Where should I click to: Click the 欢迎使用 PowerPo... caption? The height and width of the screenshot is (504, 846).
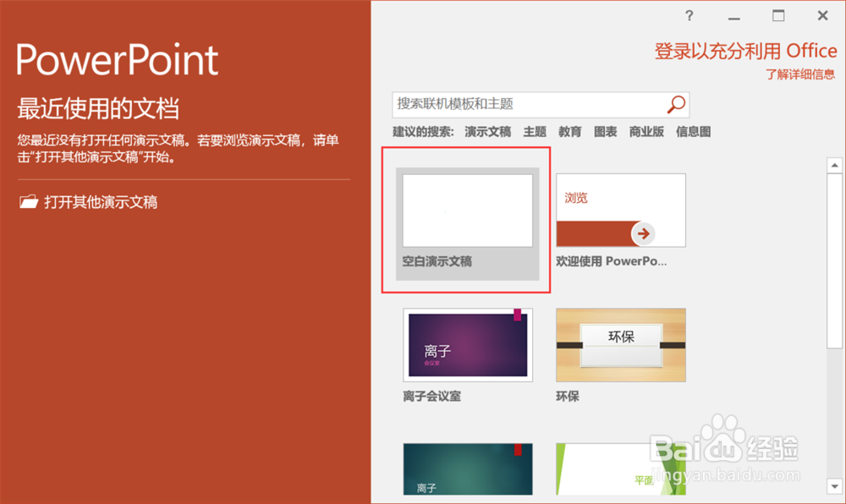point(612,261)
